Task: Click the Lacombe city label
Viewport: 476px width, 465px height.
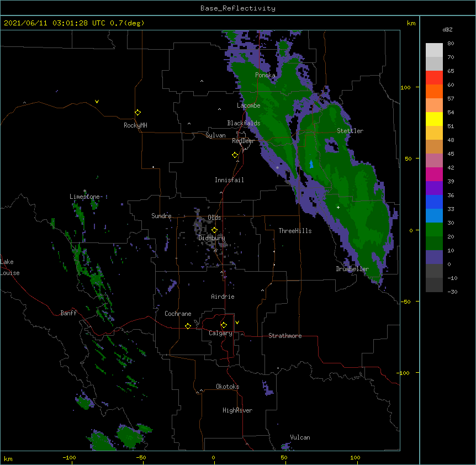Action: coord(248,105)
